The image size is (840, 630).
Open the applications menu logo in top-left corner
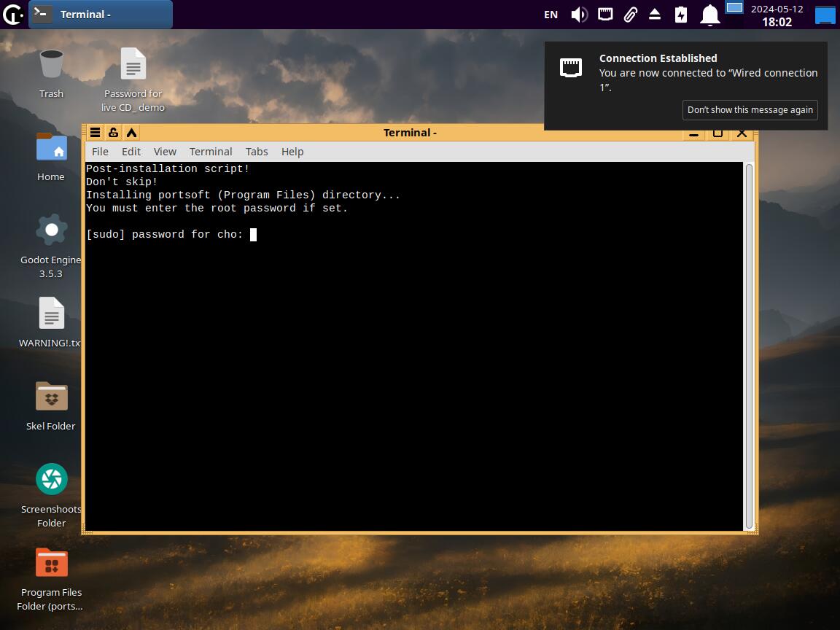tap(12, 14)
